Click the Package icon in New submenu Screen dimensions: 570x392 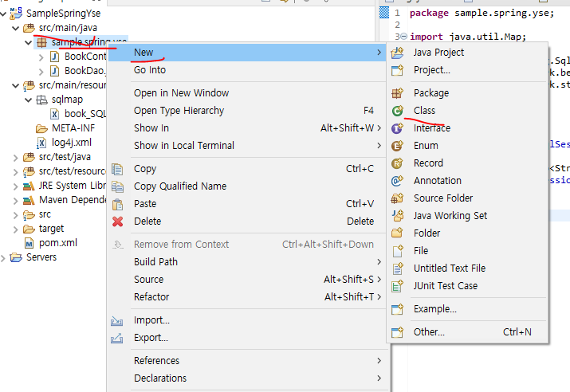pyautogui.click(x=397, y=93)
